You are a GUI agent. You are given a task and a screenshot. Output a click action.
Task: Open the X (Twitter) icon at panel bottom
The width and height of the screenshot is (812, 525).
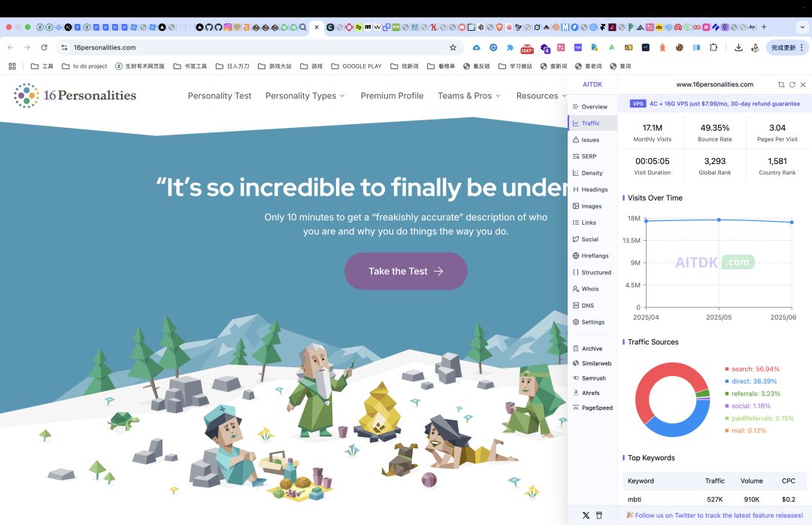586,516
